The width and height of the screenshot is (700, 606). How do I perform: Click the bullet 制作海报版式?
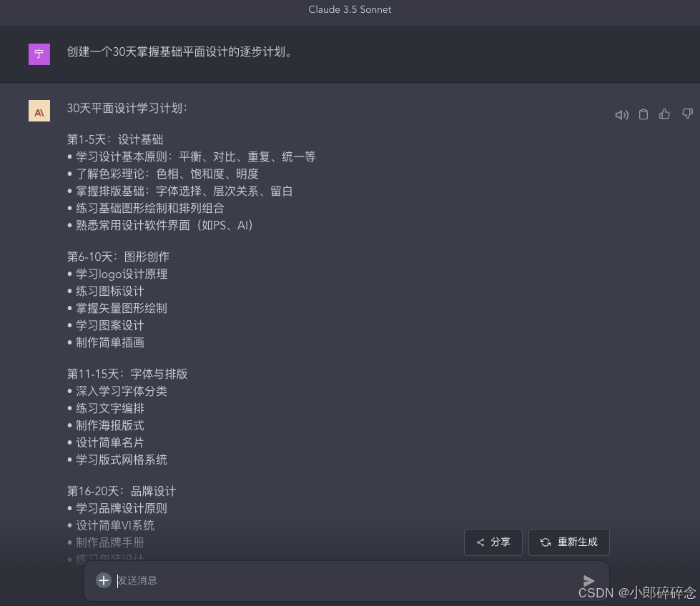(110, 425)
